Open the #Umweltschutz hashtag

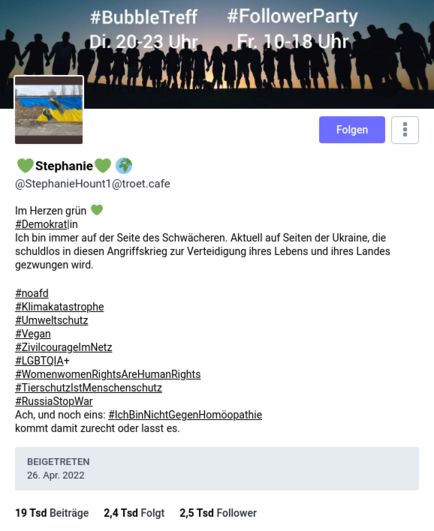click(51, 320)
